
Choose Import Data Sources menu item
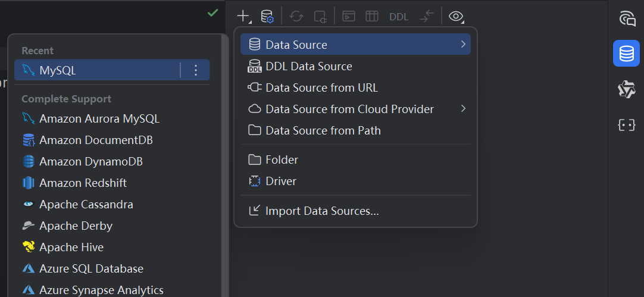[x=355, y=211]
